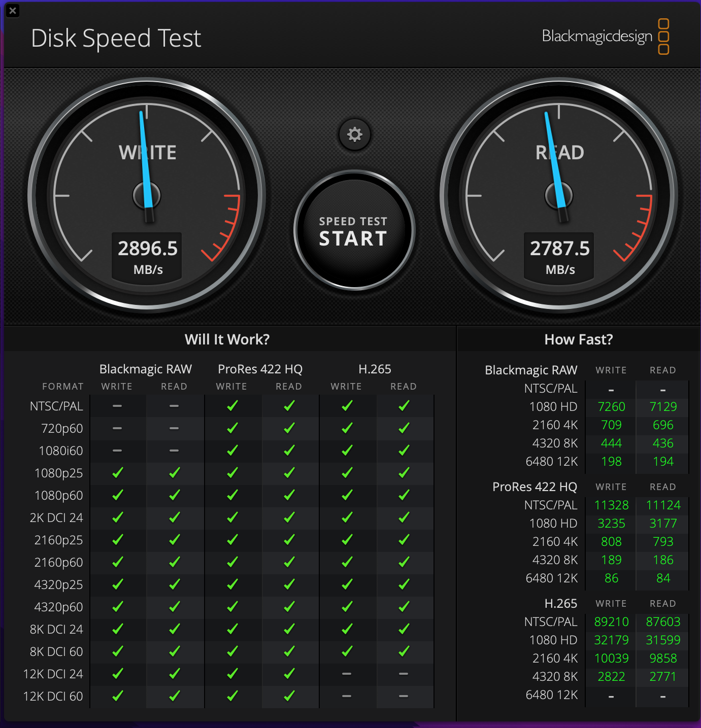
Task: Select the Will It Work panel header
Action: pyautogui.click(x=227, y=339)
